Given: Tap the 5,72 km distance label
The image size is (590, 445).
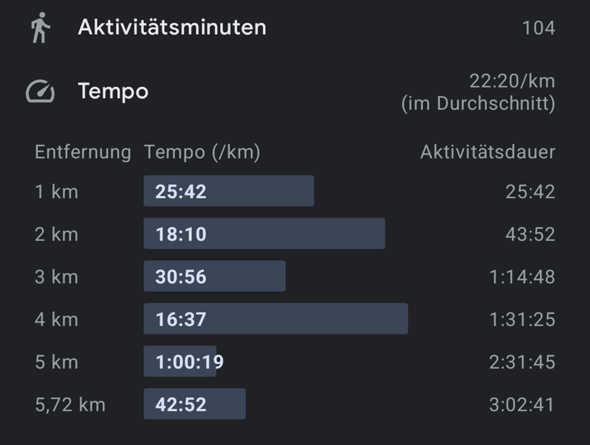Looking at the screenshot, I should [x=70, y=405].
